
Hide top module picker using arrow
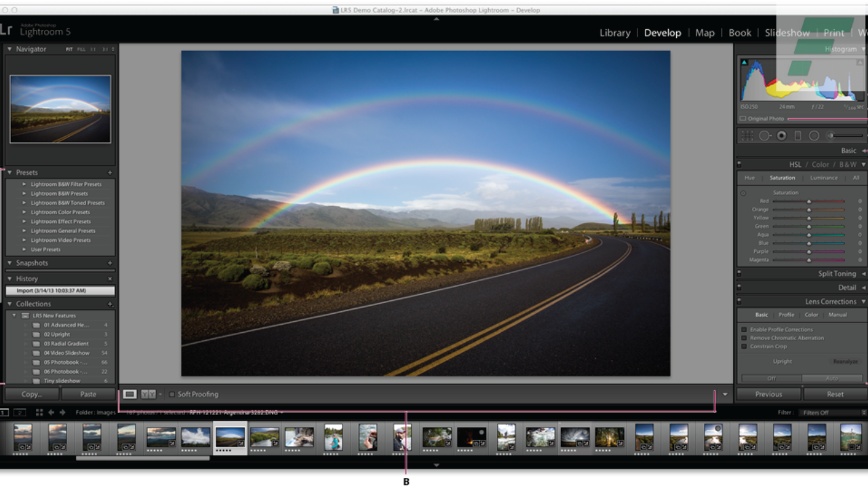436,19
